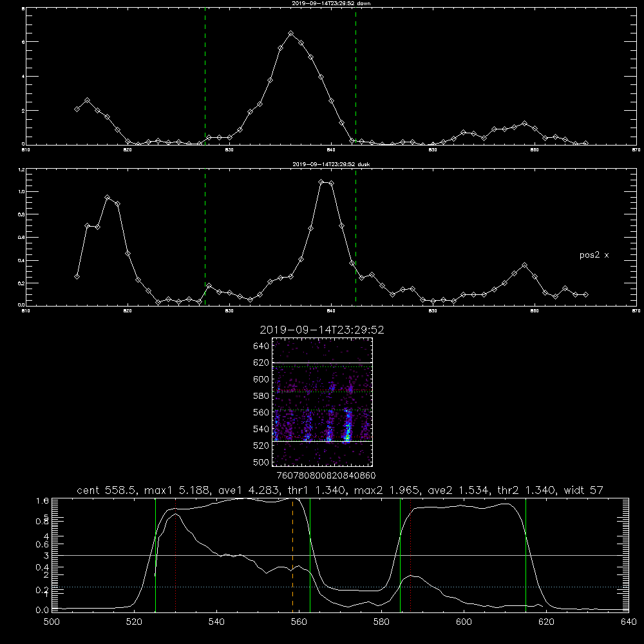The width and height of the screenshot is (644, 644).
Task: Click the timestamp title above the spectral image
Action: point(322,330)
